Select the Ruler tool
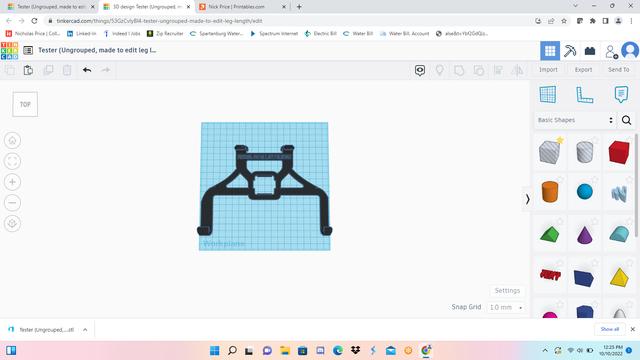The width and height of the screenshot is (640, 360). pyautogui.click(x=584, y=94)
